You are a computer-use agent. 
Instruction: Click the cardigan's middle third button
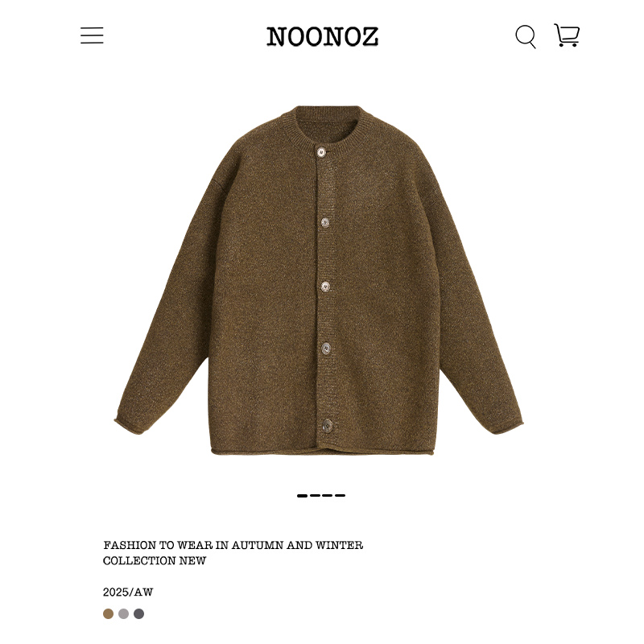[326, 287]
